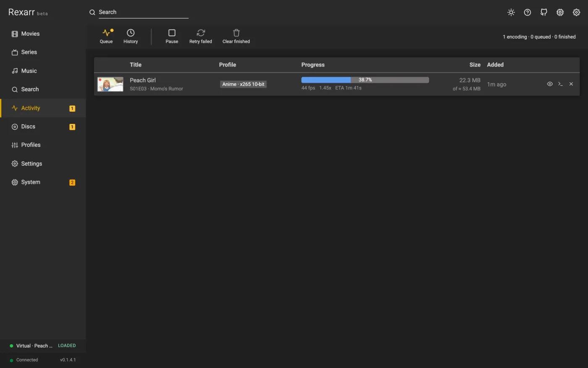This screenshot has height=368, width=588.
Task: Click the Rexarr beta logo
Action: 28,12
